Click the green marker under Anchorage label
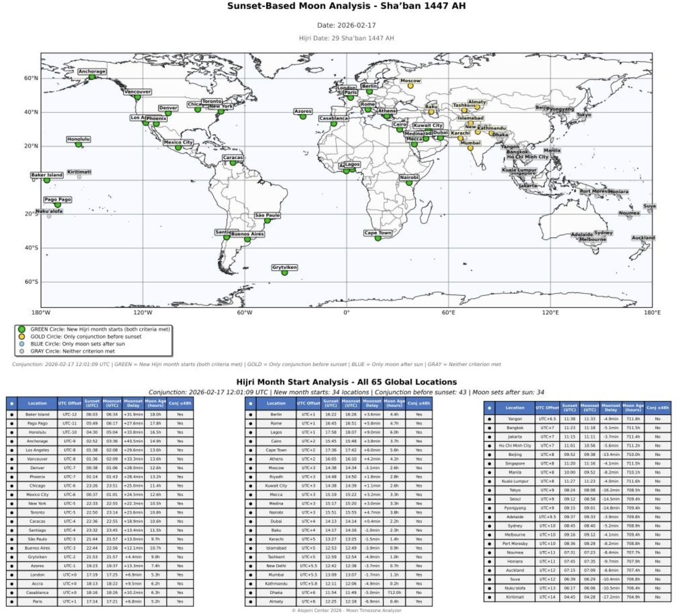 [x=92, y=77]
